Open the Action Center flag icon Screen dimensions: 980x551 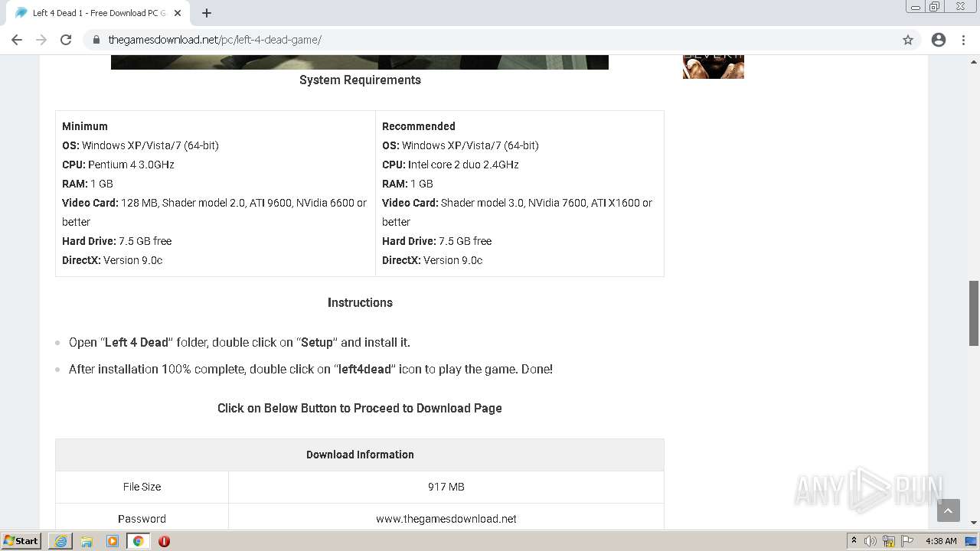click(x=907, y=541)
